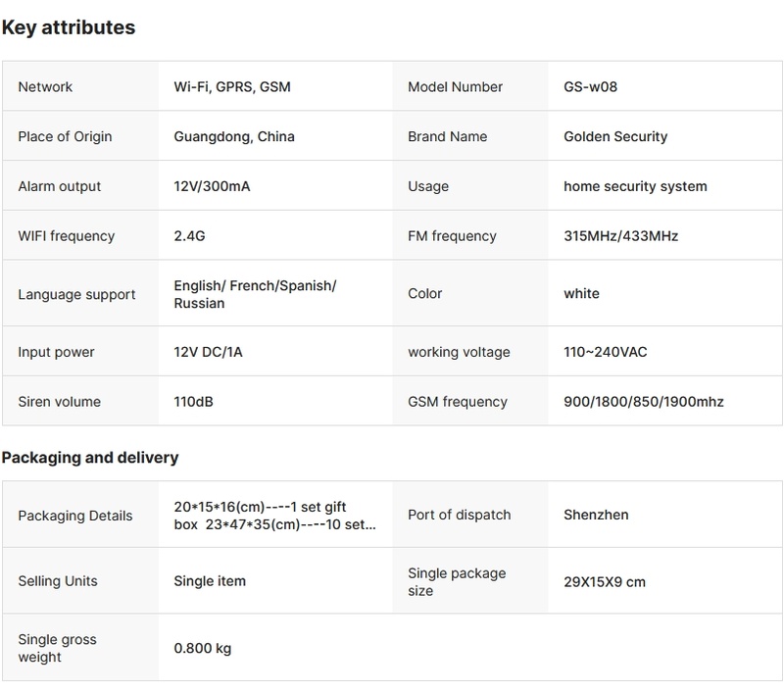Click the 315MHz/433MHz FM frequency value
Image resolution: width=784 pixels, height=691 pixels.
coord(621,236)
